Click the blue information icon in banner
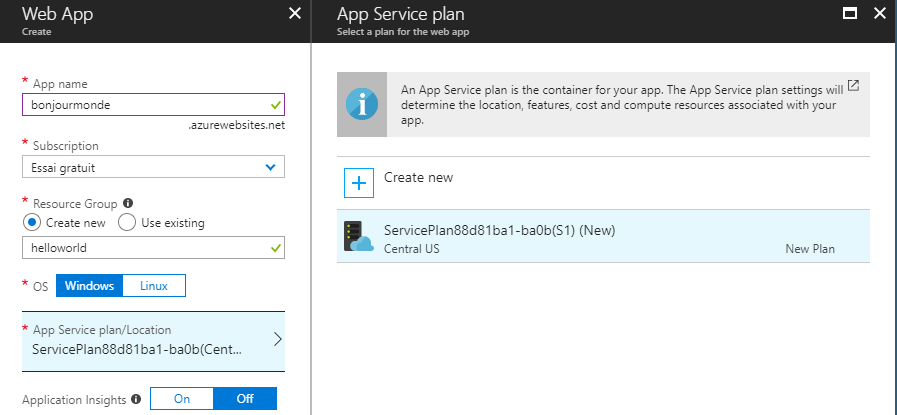 [361, 104]
